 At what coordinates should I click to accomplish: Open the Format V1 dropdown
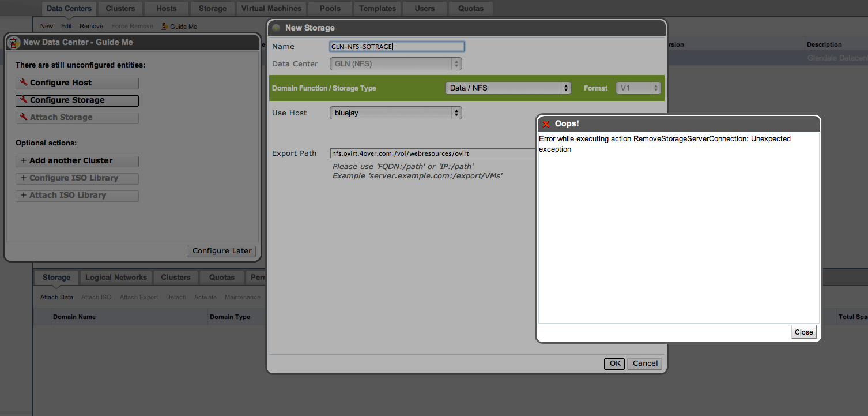637,88
